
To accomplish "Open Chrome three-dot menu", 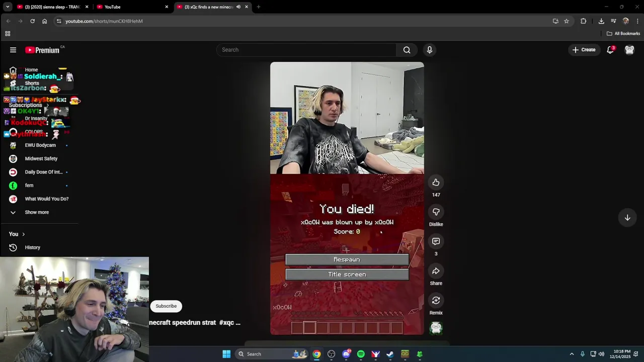I will click(x=637, y=21).
